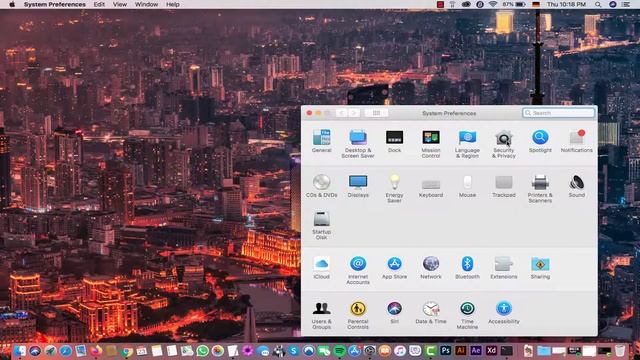Open the Dock preferences pane
640x360 pixels.
[394, 141]
